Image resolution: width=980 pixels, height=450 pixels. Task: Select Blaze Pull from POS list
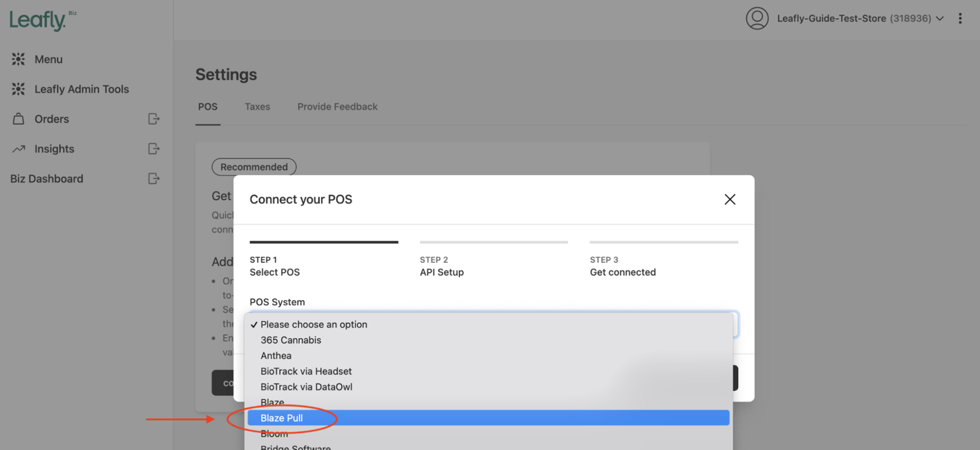tap(281, 418)
